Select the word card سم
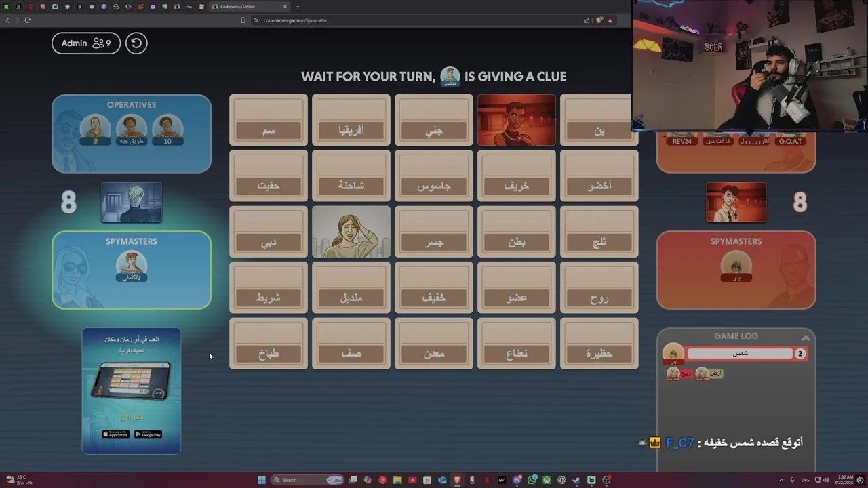Image resolution: width=868 pixels, height=488 pixels. coord(269,120)
